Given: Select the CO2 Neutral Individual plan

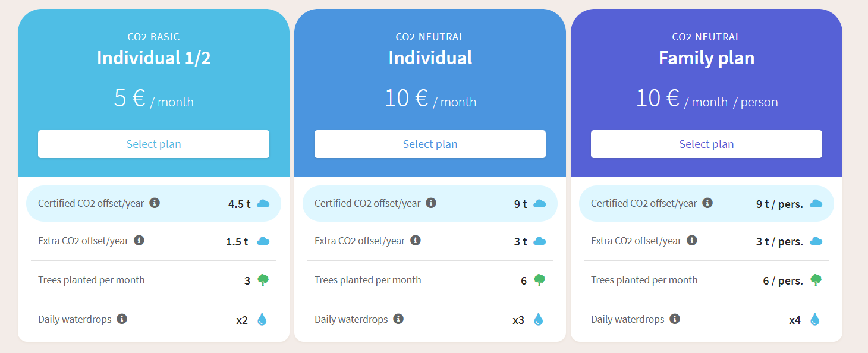Looking at the screenshot, I should coord(430,144).
